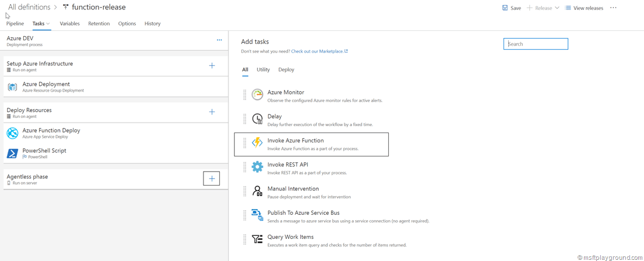Click the Azure Monitor title text
Viewport: 644px width, 261px height.
point(286,92)
